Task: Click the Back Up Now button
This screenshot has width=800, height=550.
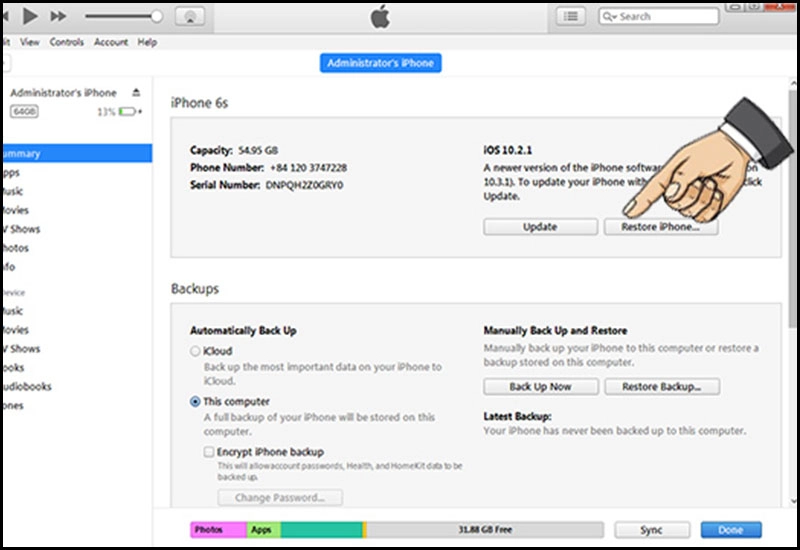Action: tap(541, 387)
